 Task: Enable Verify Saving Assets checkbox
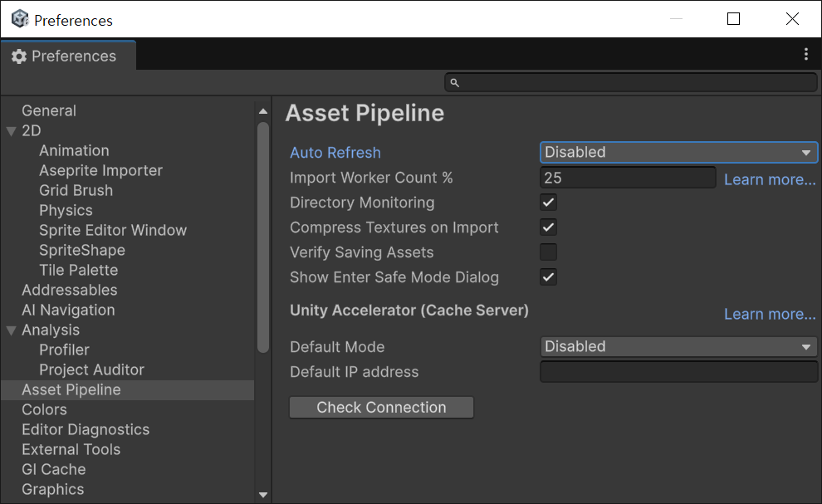click(x=548, y=252)
